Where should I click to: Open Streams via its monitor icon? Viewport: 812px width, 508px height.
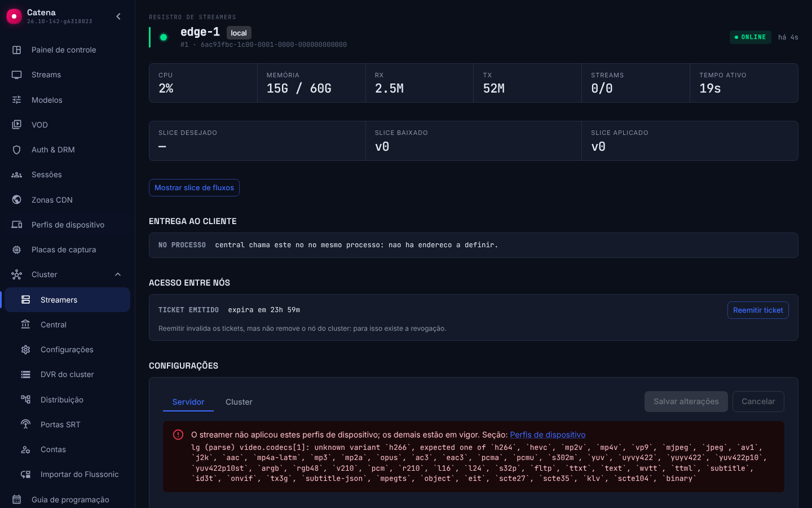[17, 75]
